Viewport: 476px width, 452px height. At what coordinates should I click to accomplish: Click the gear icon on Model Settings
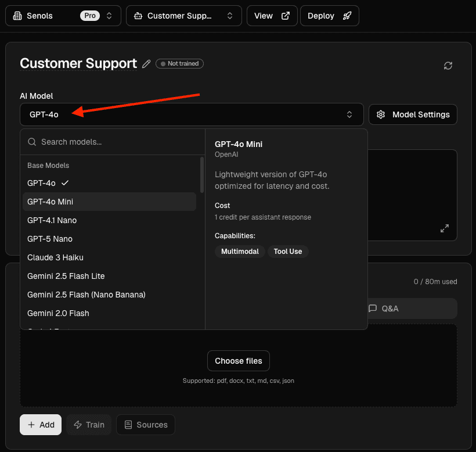(x=381, y=114)
